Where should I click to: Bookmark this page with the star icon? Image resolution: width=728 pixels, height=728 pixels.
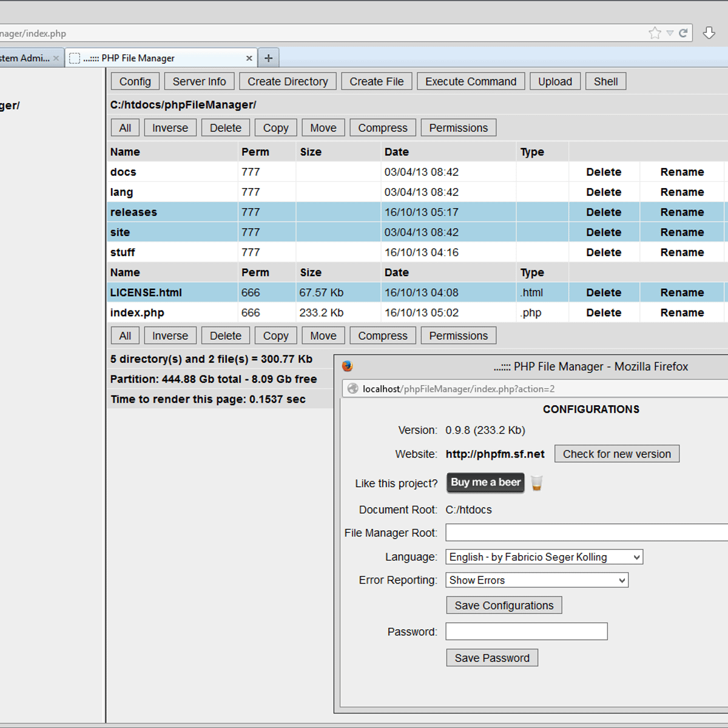655,33
